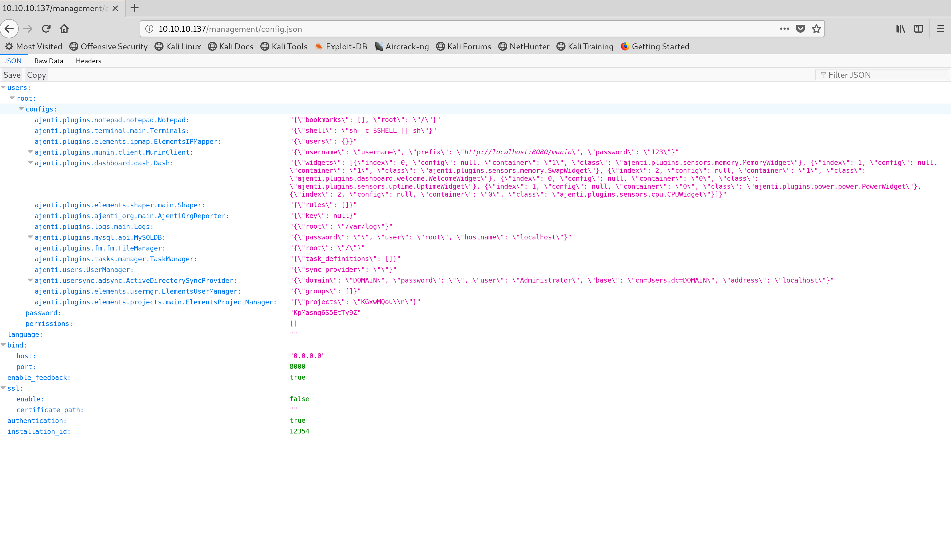Click the Copy button
This screenshot has width=951, height=560.
(36, 75)
